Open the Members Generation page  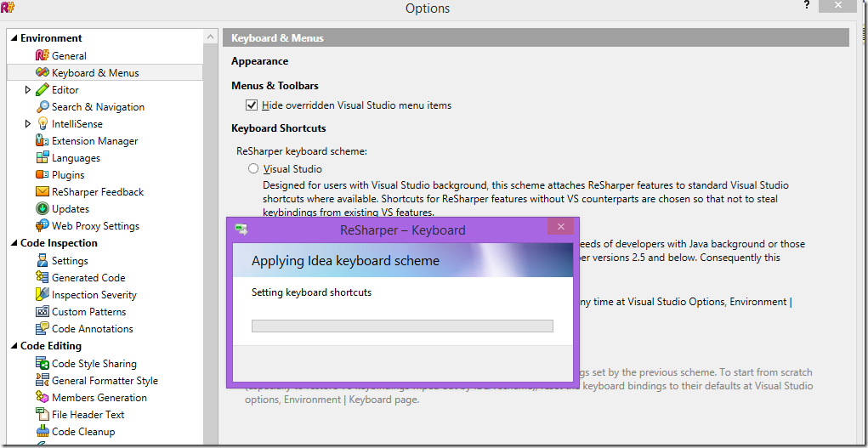click(99, 397)
